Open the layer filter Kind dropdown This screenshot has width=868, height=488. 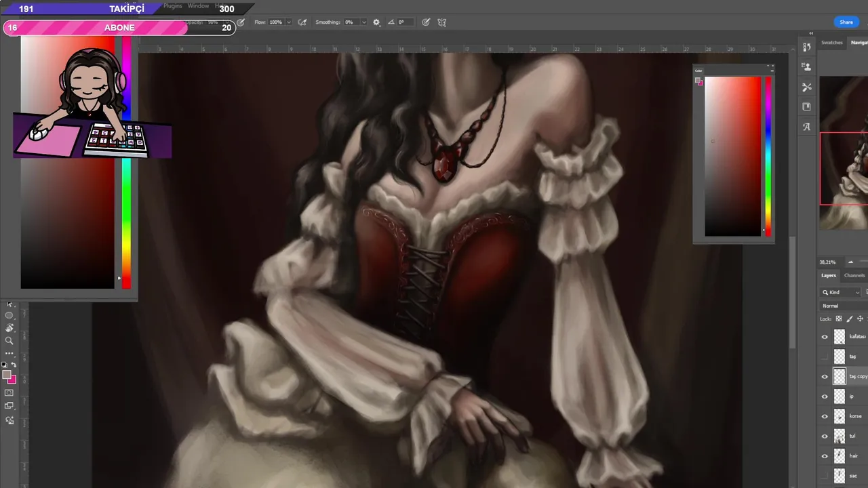pos(841,292)
